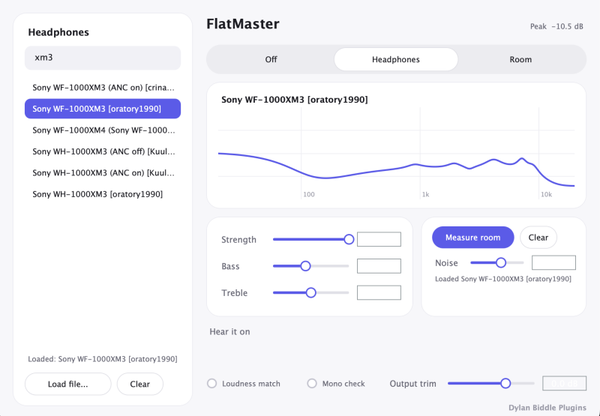
Task: Click the Treble slider handle
Action: 311,293
